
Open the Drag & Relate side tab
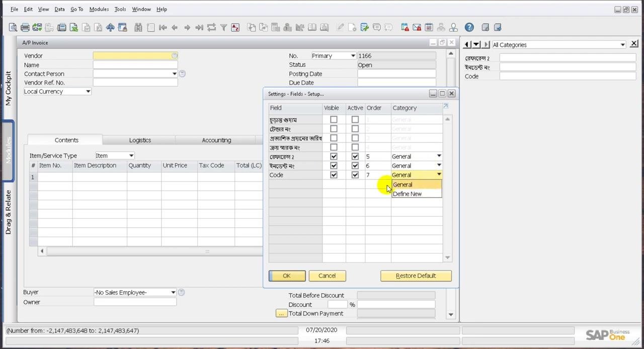coord(8,212)
